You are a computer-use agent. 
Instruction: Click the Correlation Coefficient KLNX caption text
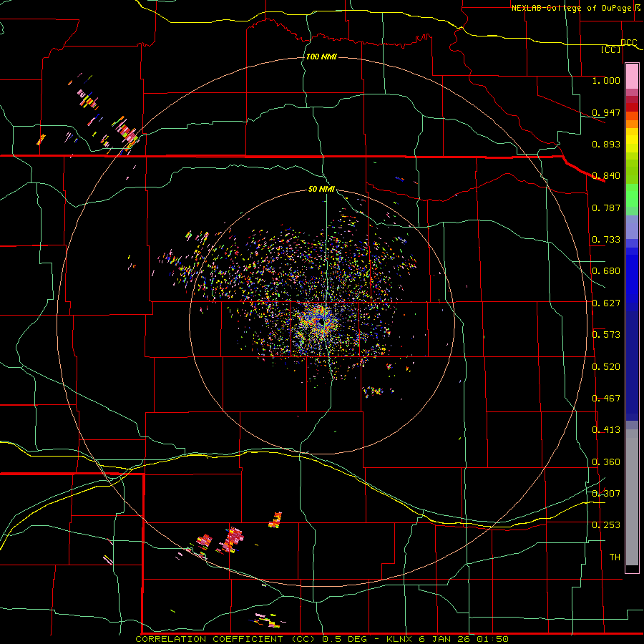[x=321, y=639]
